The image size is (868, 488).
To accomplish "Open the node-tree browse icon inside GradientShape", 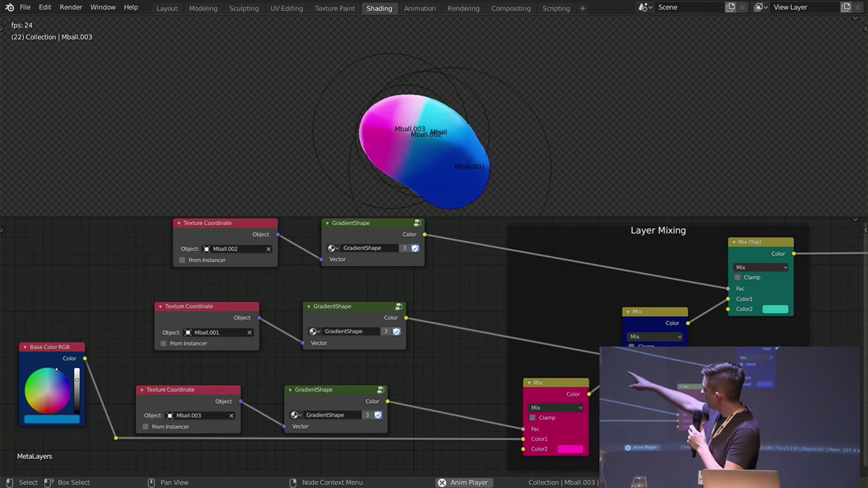I will click(332, 248).
